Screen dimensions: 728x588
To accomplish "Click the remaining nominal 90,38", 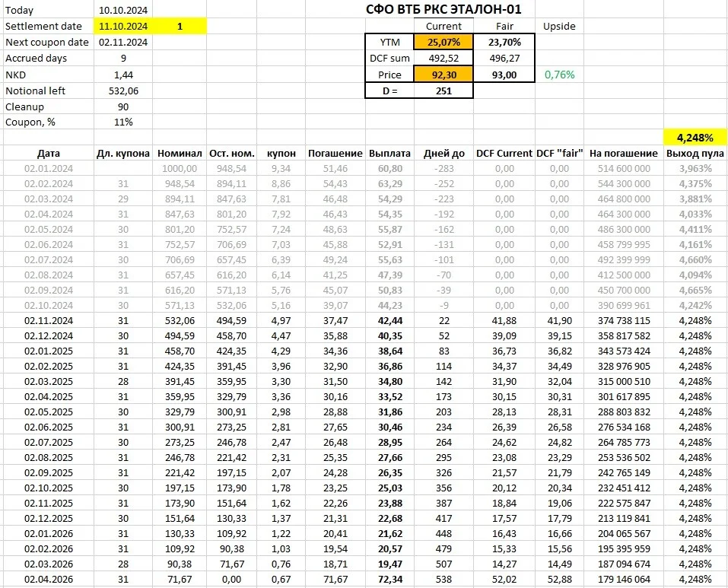I will coord(232,549).
